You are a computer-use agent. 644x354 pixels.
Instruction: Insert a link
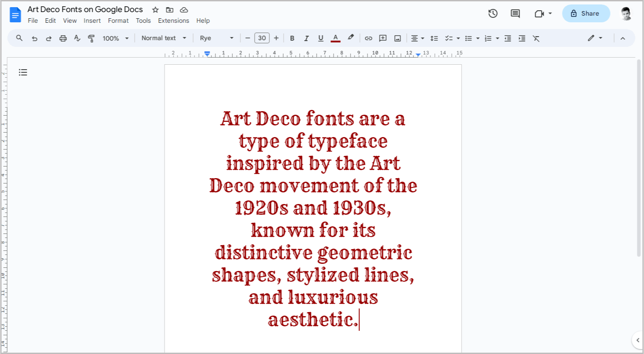click(368, 38)
